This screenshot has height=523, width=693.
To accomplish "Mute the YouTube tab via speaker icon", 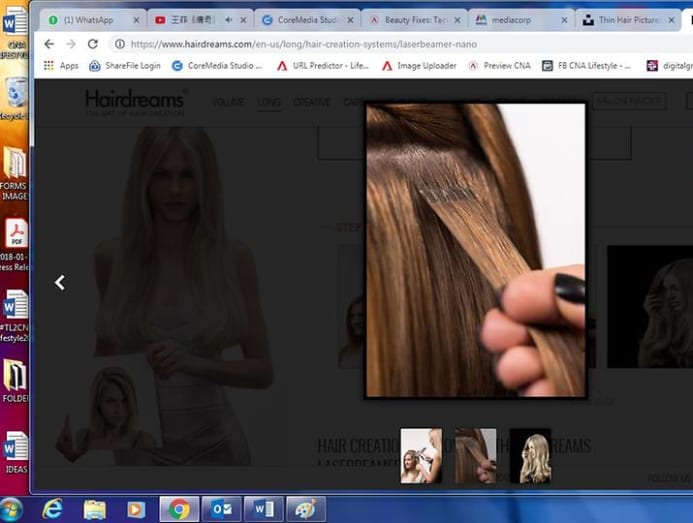I will coord(228,19).
